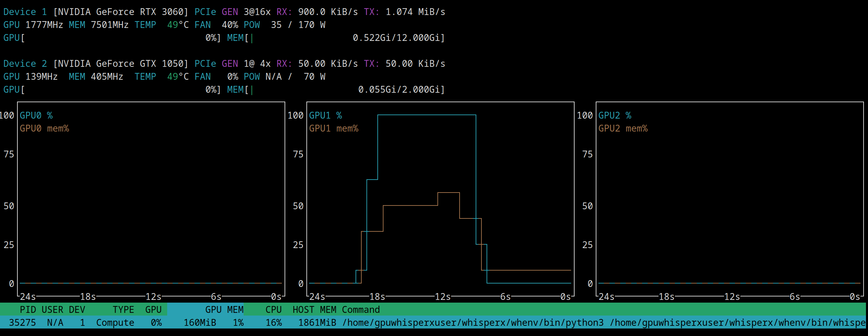The width and height of the screenshot is (868, 336).
Task: Click the GPU1 % legend label
Action: [325, 116]
